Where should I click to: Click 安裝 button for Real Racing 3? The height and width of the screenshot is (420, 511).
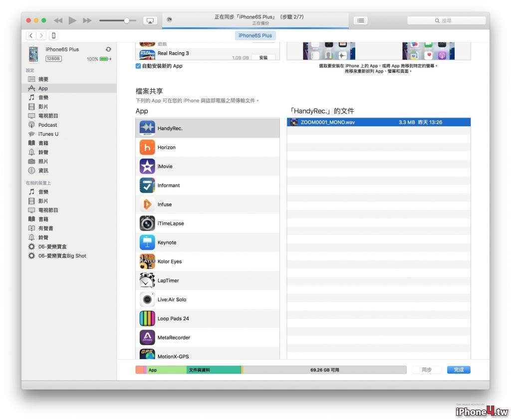(x=263, y=58)
